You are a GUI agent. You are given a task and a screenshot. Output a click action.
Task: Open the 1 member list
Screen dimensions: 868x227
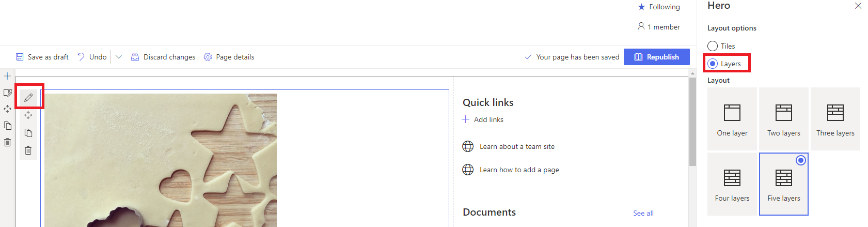point(659,26)
